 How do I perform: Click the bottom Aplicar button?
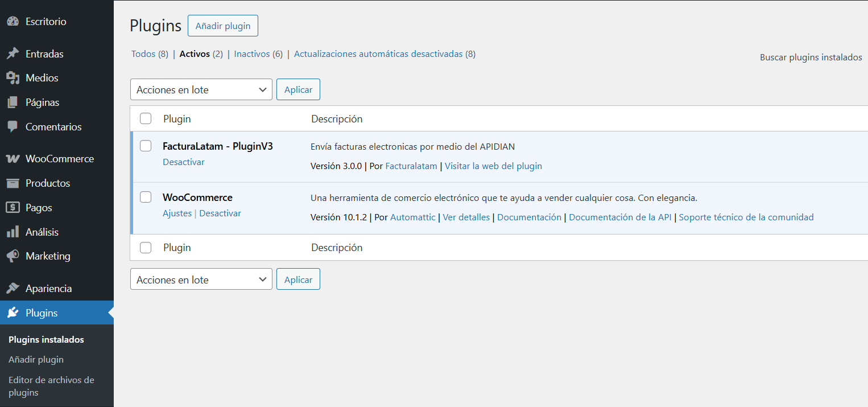(298, 279)
